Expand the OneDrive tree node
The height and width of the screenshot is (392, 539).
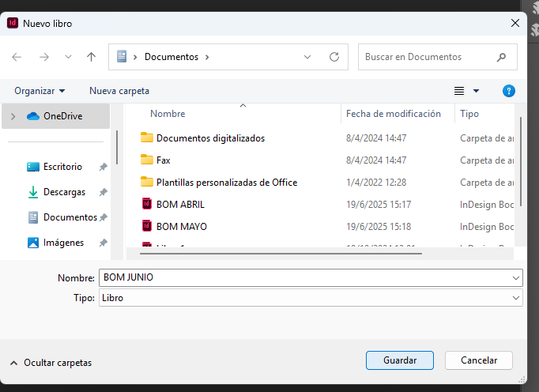[13, 116]
